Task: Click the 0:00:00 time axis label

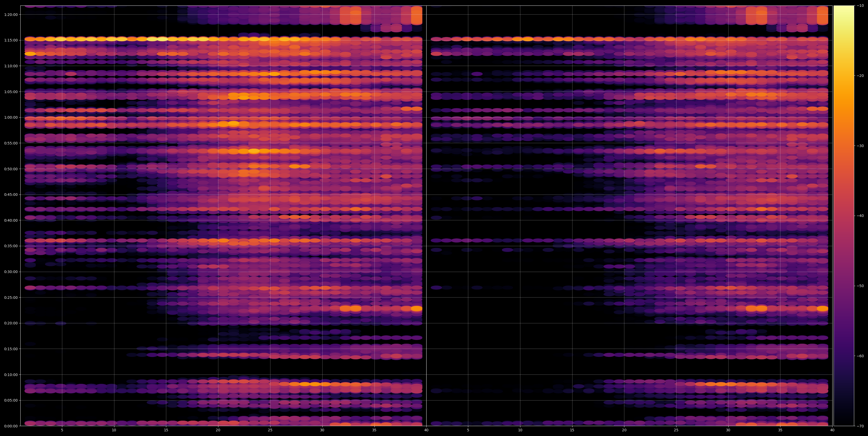Action: click(11, 426)
